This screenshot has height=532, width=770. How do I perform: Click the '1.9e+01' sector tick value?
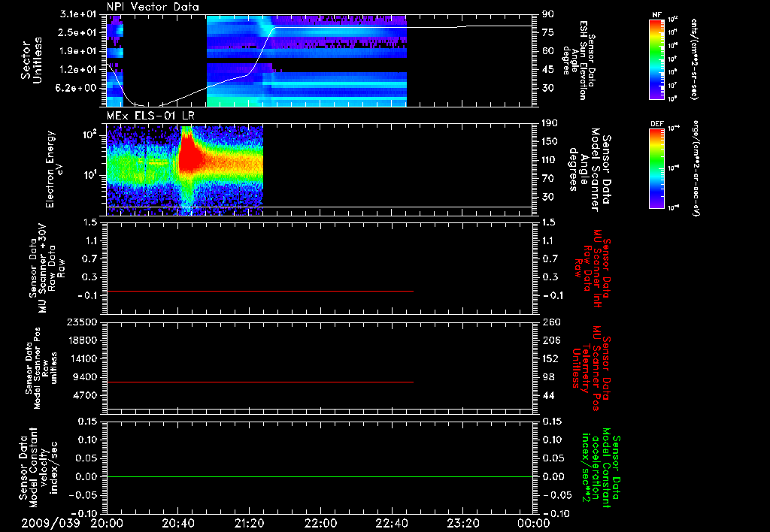(78, 51)
